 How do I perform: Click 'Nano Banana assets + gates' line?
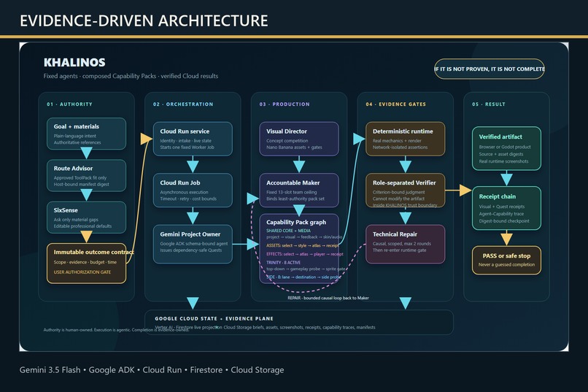coord(294,147)
